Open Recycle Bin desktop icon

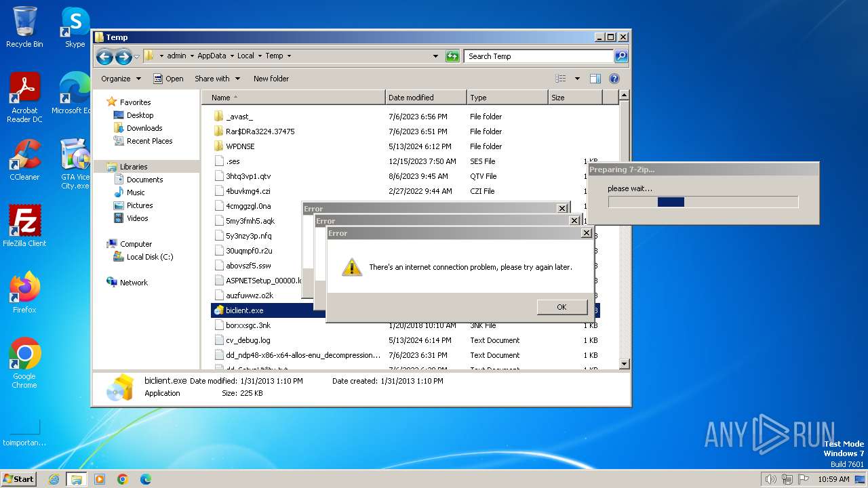(x=24, y=27)
